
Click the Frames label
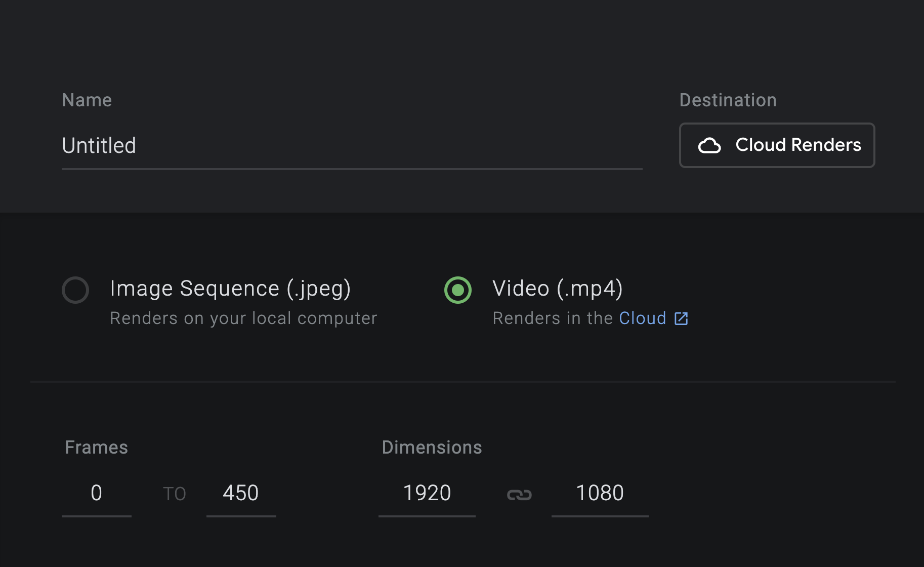(96, 448)
